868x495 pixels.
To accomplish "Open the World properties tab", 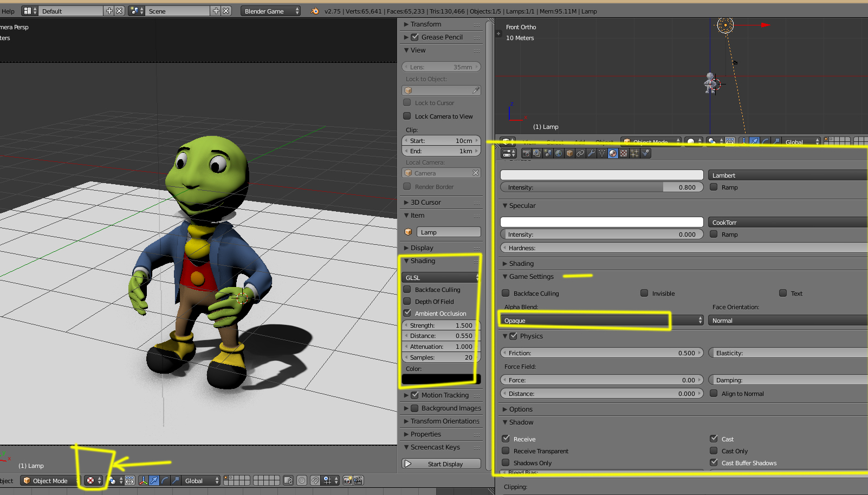I will (559, 153).
